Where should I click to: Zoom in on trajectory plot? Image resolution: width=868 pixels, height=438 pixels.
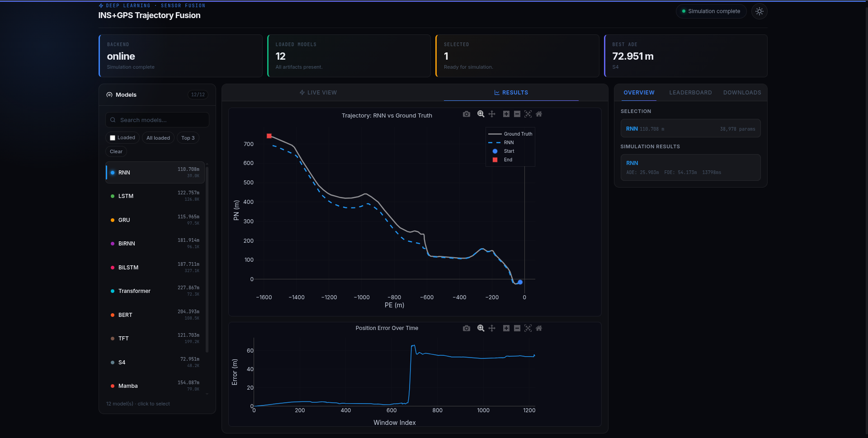(506, 114)
